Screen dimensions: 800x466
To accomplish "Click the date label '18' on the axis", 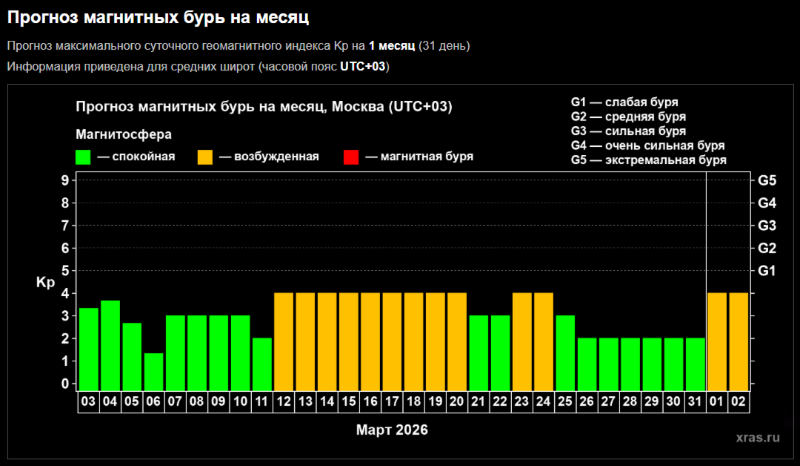I will pos(414,402).
